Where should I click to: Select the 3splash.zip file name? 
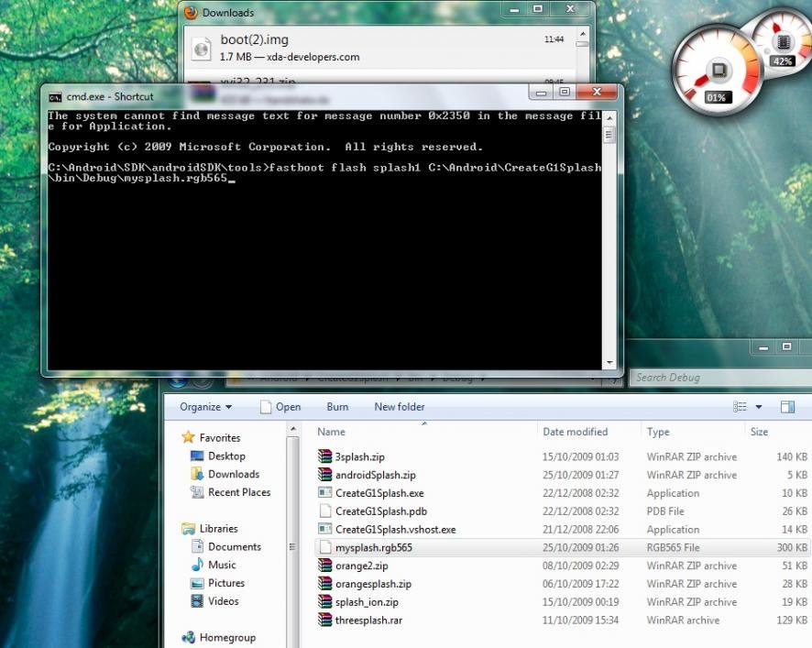point(359,456)
